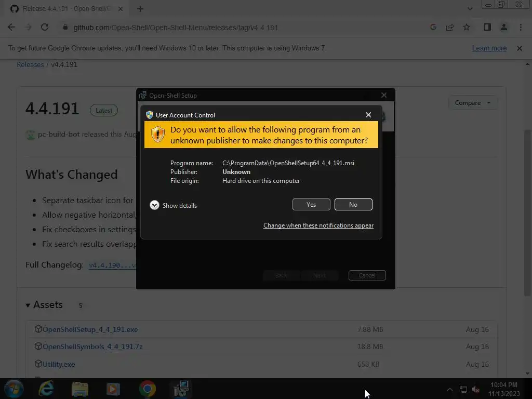This screenshot has height=399, width=532.
Task: Expand Show details chevron in UAC dialog
Action: pyautogui.click(x=154, y=205)
